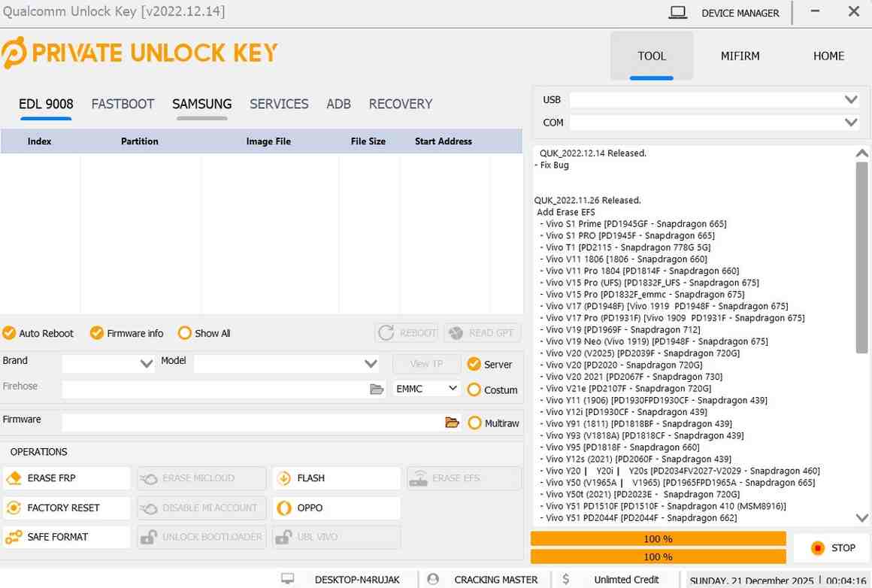The image size is (872, 588).
Task: Click the dollar credit icon in status bar
Action: pyautogui.click(x=565, y=579)
